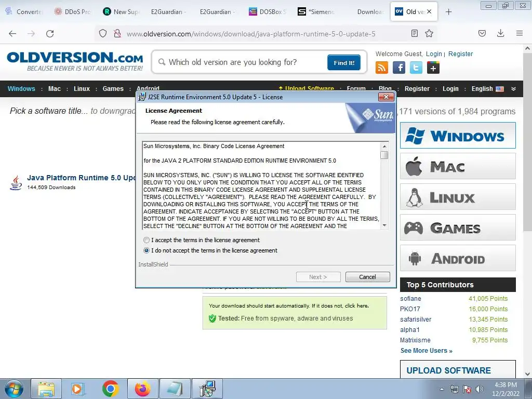532x399 pixels.
Task: Close the J2SE License dialog
Action: coord(386,97)
